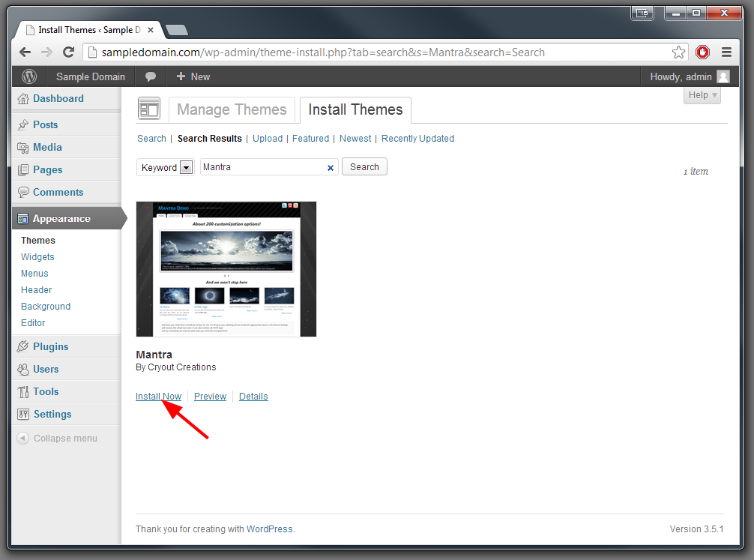Clear the Mantra search field with the X

pyautogui.click(x=331, y=167)
